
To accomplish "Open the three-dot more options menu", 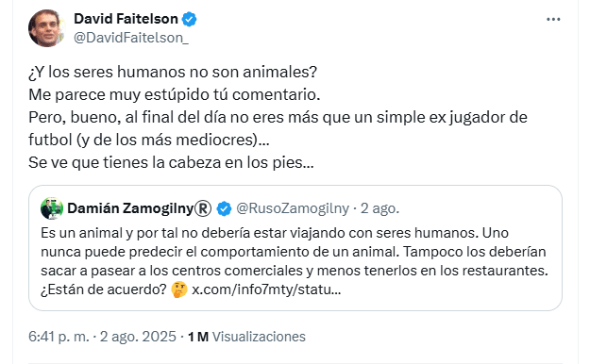I will tap(553, 19).
